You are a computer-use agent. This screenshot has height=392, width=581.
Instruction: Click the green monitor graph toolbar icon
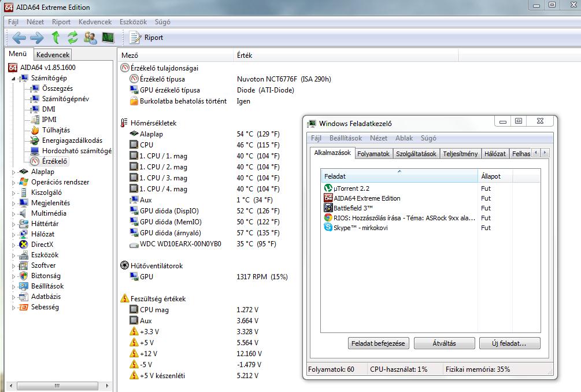pyautogui.click(x=108, y=38)
